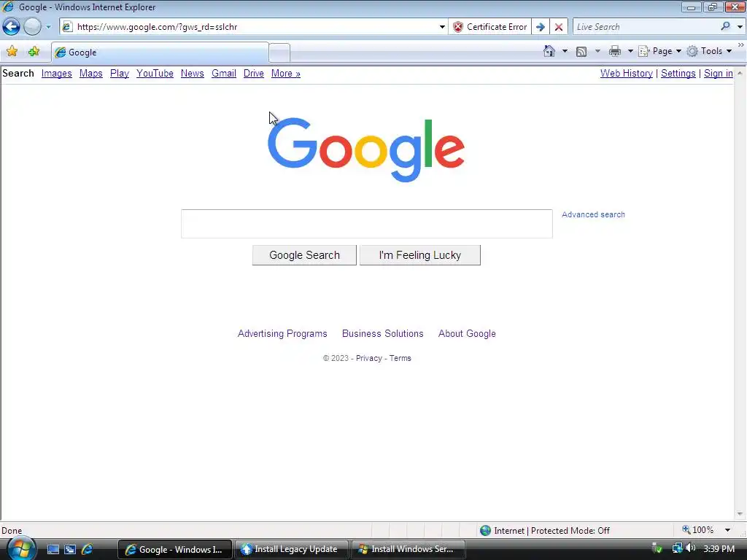The image size is (747, 560).
Task: Click the page scrollbar down arrow
Action: [740, 514]
